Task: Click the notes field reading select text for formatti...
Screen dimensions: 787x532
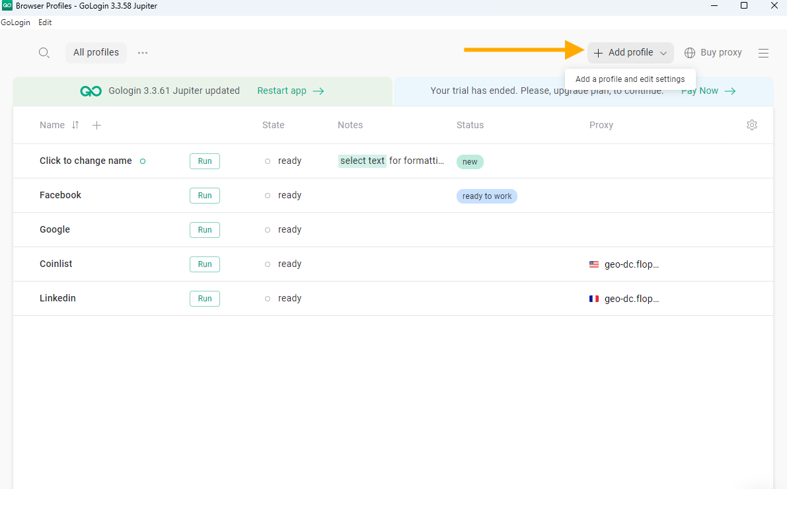Action: click(391, 161)
